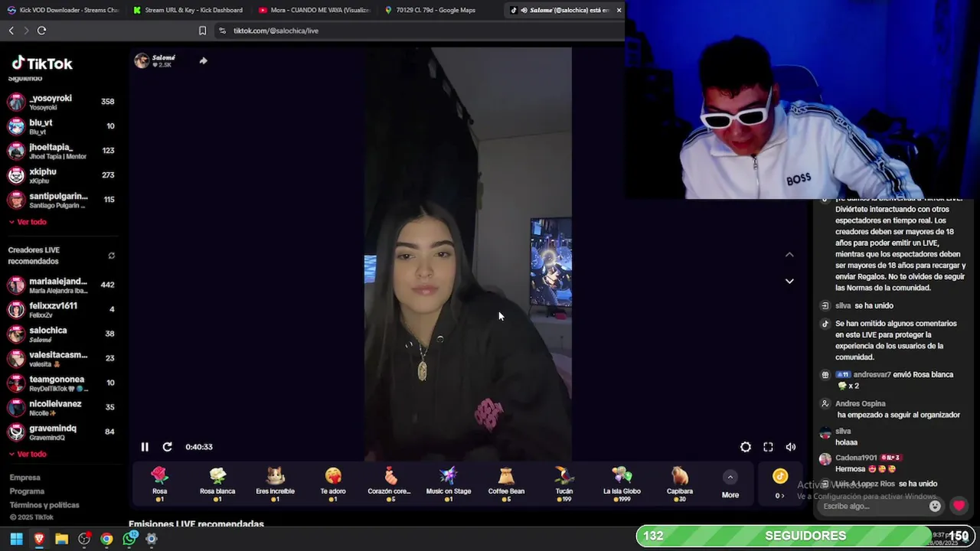Click Cadena1901's username in chat
Image resolution: width=980 pixels, height=551 pixels.
pyautogui.click(x=856, y=458)
